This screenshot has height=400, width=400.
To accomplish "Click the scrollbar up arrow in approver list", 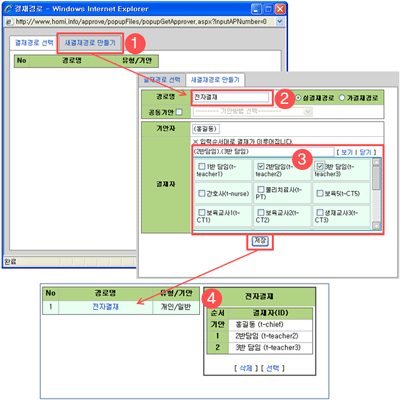I will tap(376, 162).
